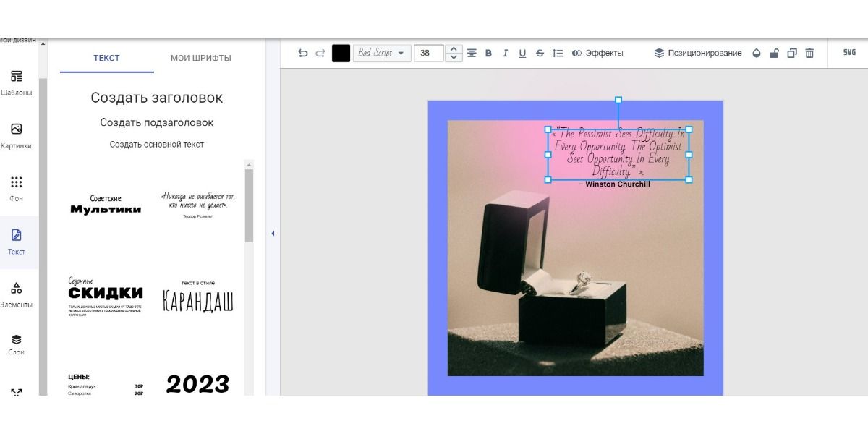The image size is (868, 434).
Task: Toggle underline formatting
Action: click(522, 53)
